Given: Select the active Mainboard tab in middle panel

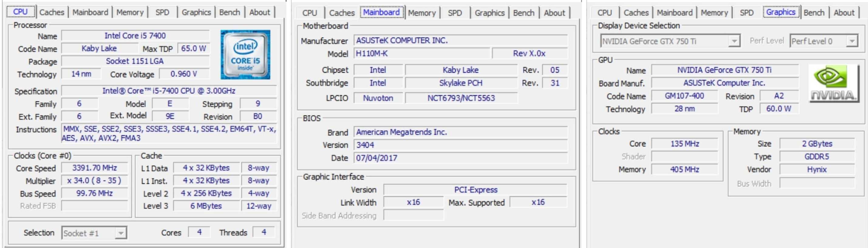Looking at the screenshot, I should [x=382, y=12].
